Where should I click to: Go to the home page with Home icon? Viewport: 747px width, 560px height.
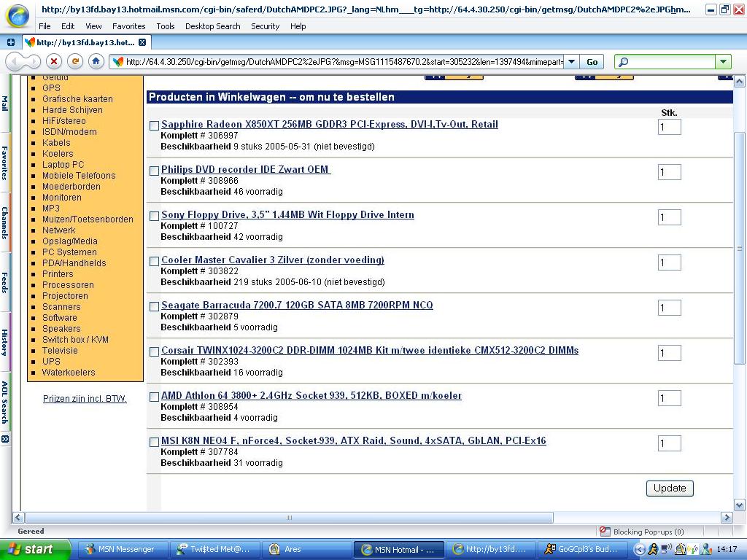(96, 61)
